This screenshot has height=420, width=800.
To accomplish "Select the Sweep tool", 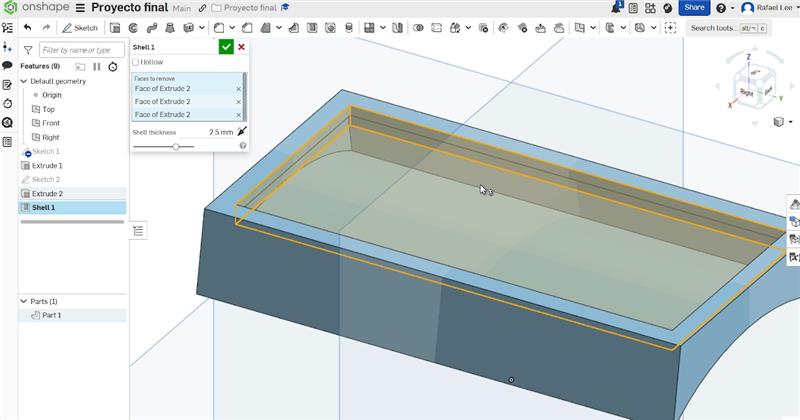I will tap(152, 28).
